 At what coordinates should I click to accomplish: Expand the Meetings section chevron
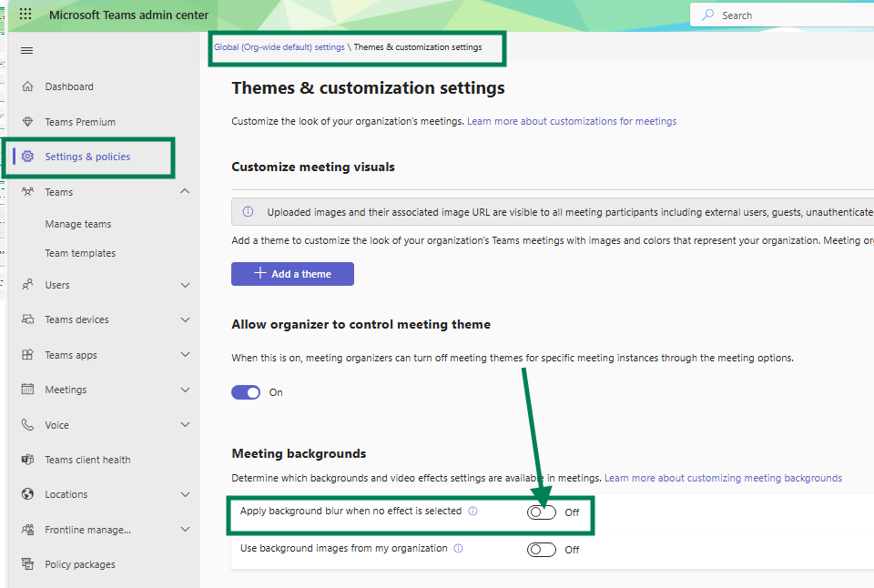click(x=185, y=390)
